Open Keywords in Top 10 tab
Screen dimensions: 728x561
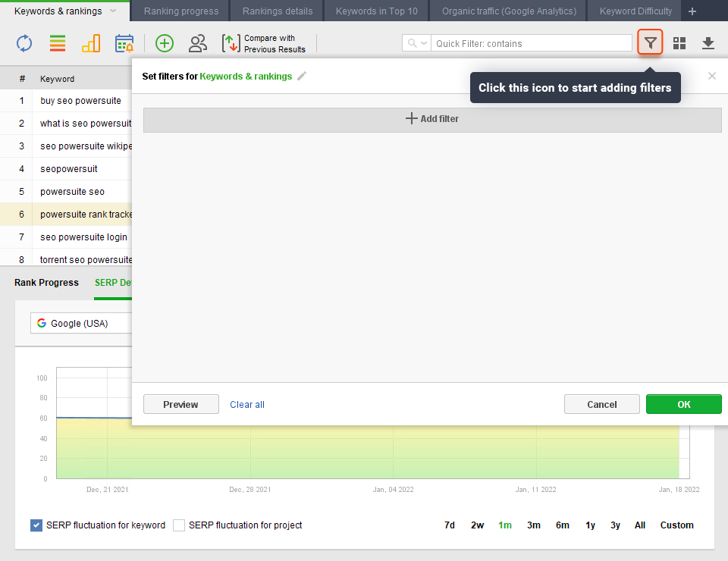(x=377, y=11)
